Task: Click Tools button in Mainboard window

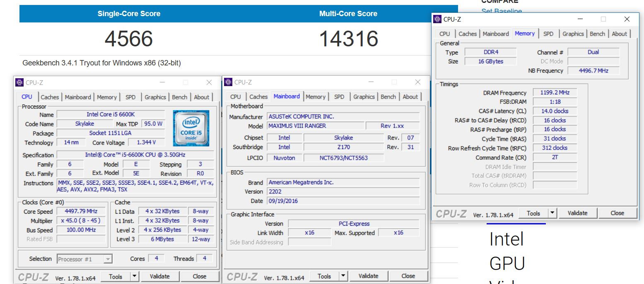Action: tap(324, 276)
